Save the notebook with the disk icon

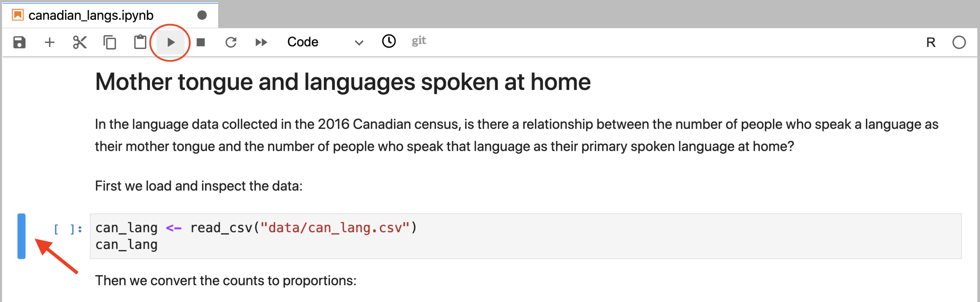tap(19, 42)
